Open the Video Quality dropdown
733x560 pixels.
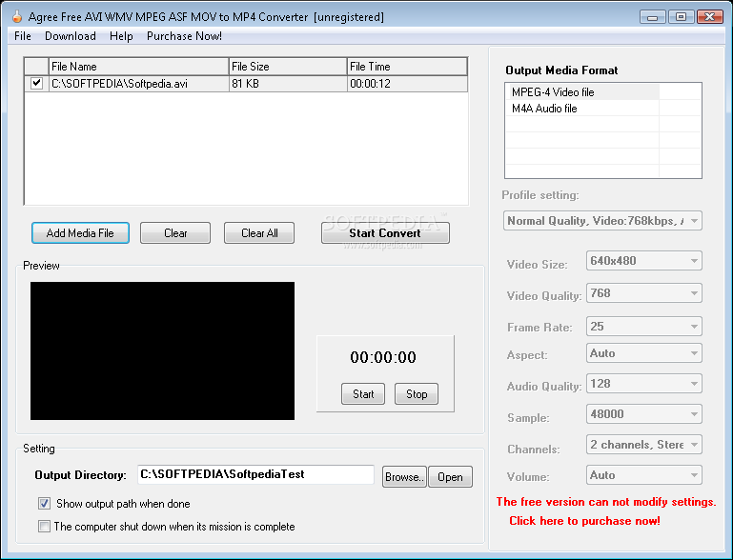[644, 293]
